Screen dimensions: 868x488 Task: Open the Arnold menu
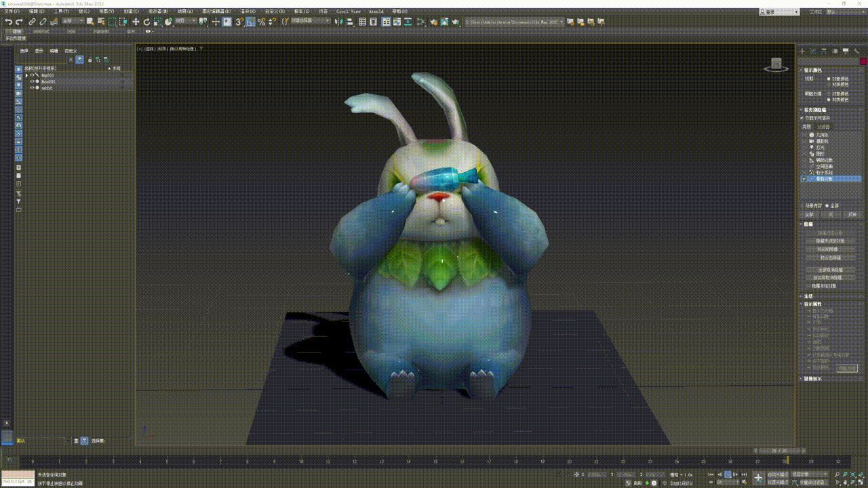(376, 12)
